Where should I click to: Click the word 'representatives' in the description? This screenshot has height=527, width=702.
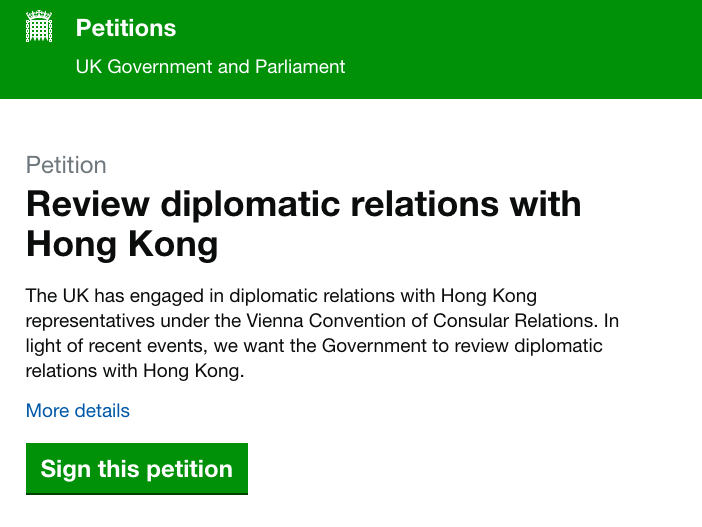click(83, 322)
